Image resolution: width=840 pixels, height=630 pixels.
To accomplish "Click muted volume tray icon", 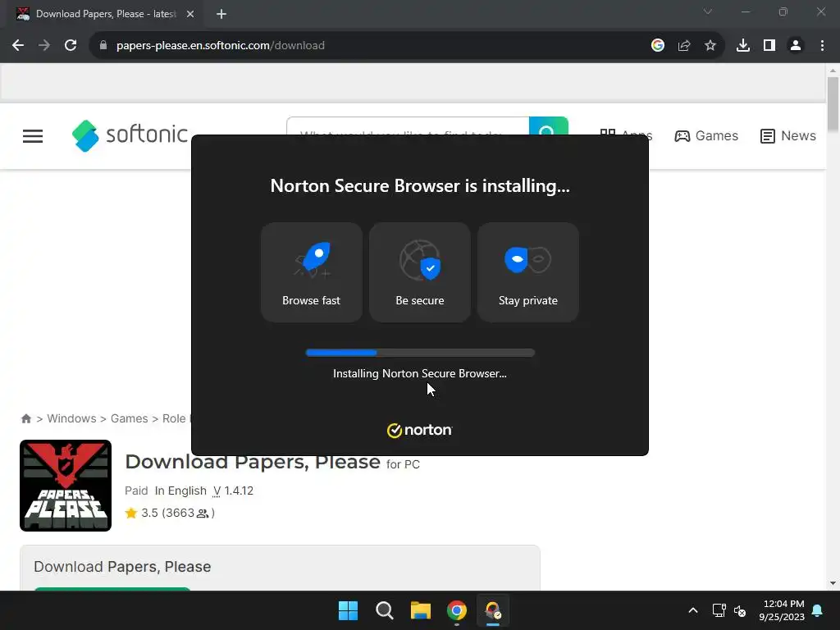I will tap(740, 610).
